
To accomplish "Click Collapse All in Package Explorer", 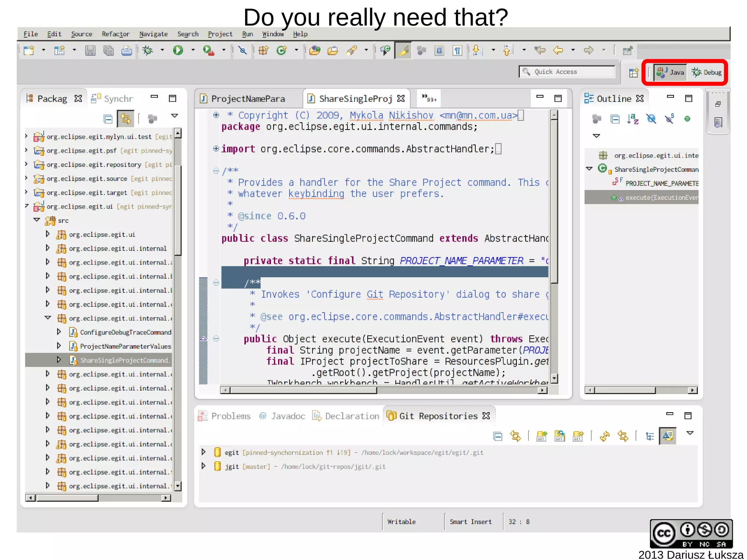I will pos(108,119).
